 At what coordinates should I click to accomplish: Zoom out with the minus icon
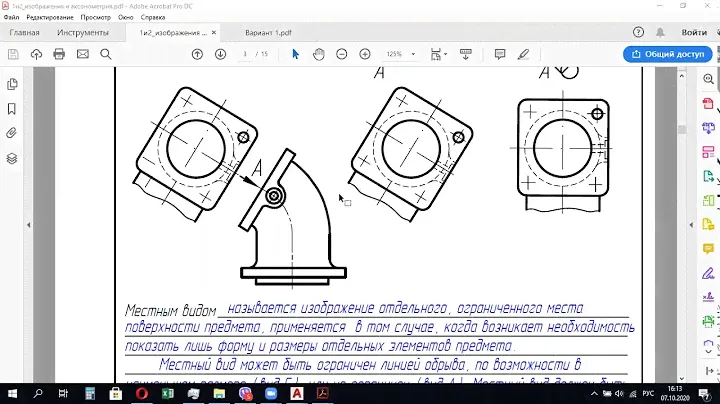coord(342,54)
